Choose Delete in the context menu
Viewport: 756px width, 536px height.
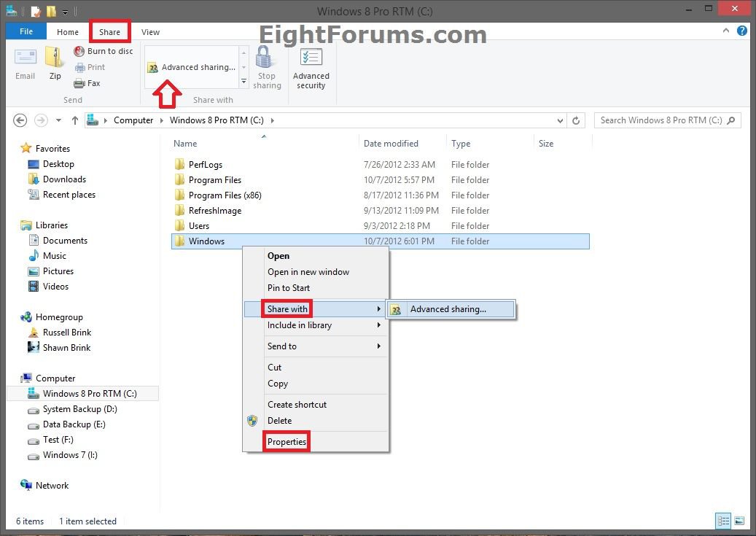coord(317,420)
